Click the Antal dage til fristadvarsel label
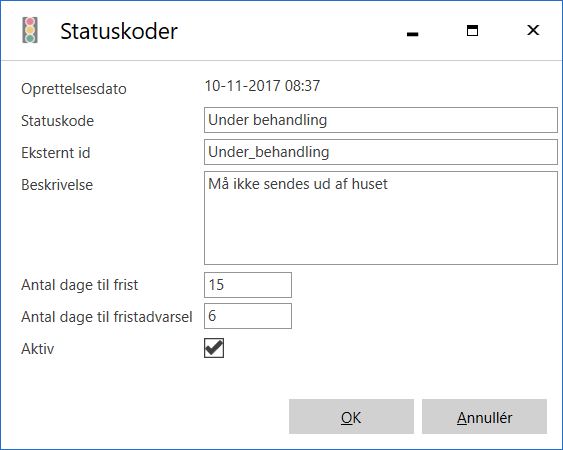 point(107,317)
